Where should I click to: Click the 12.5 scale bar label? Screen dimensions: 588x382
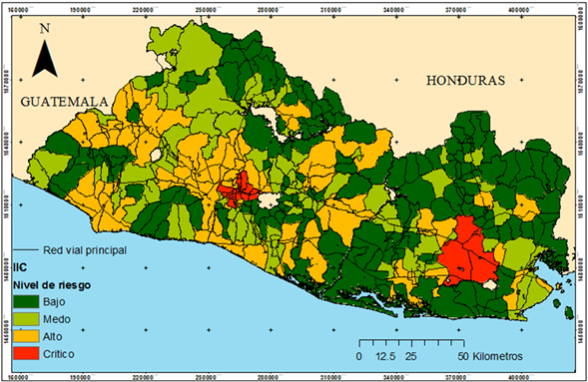pyautogui.click(x=385, y=356)
